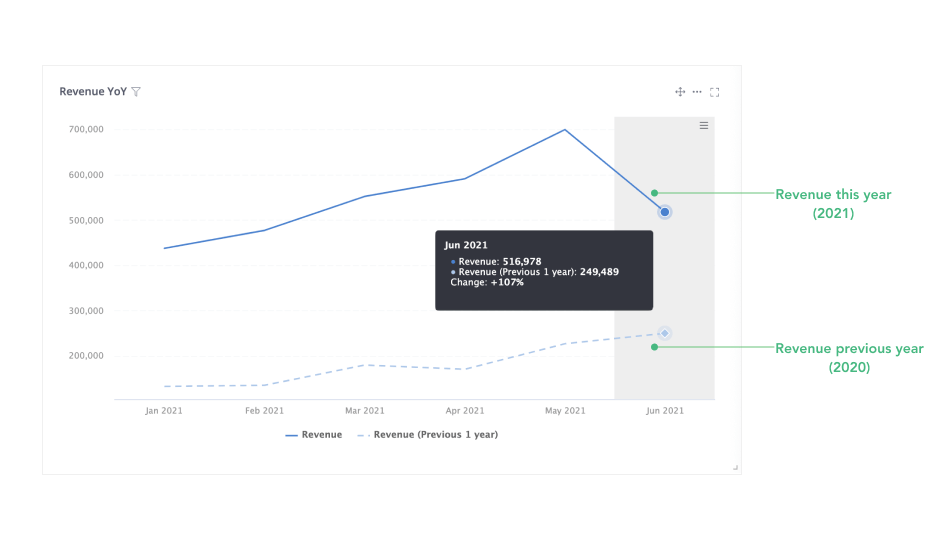Click the Feb 2021 x-axis label
Viewport: 950px width, 540px height.
click(x=265, y=410)
